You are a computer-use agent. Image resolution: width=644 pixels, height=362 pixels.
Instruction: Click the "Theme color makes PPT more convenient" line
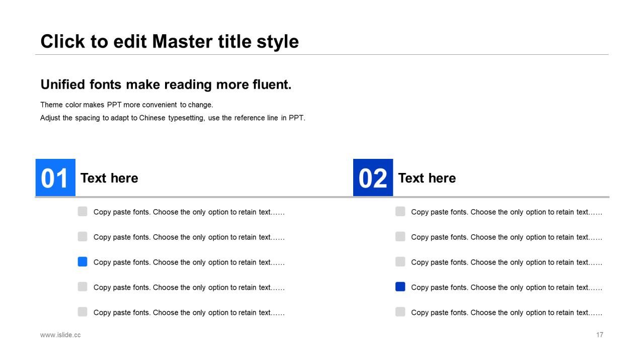(127, 105)
